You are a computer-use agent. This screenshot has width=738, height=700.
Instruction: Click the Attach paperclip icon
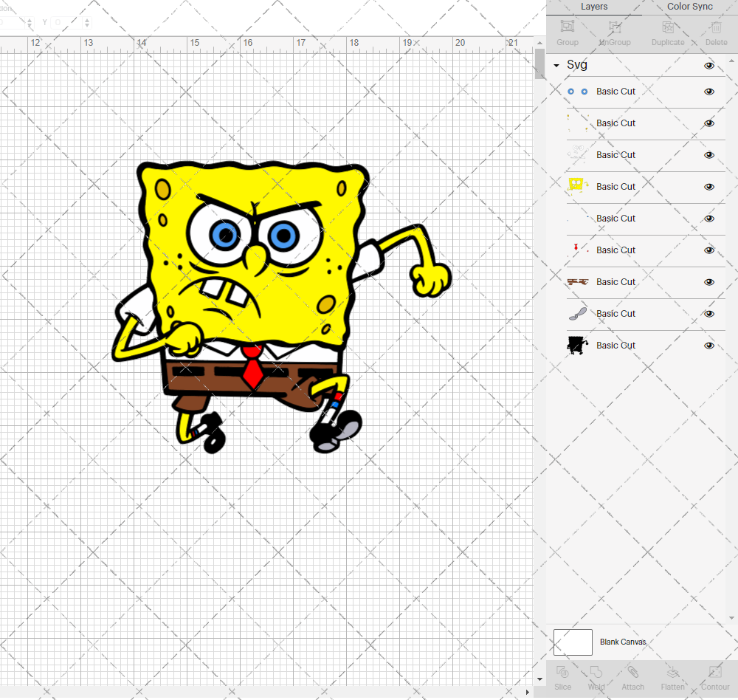click(x=632, y=672)
